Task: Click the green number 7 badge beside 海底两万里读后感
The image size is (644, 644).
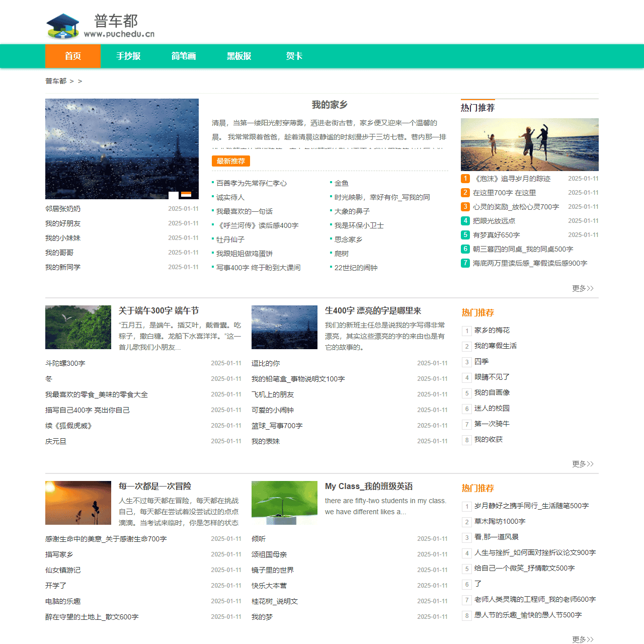Action: tap(465, 263)
